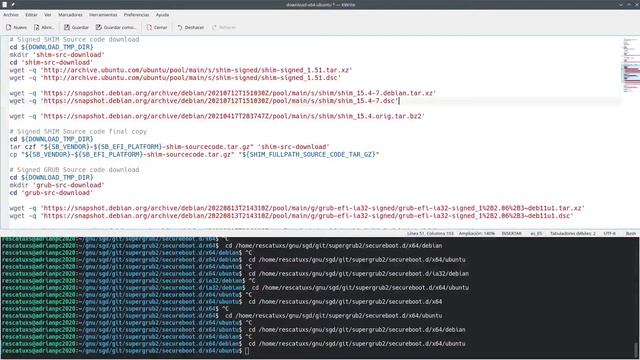This screenshot has height=360, width=640.
Task: Click the tar czf shim-sourcecode.tar.gz line
Action: [x=169, y=147]
